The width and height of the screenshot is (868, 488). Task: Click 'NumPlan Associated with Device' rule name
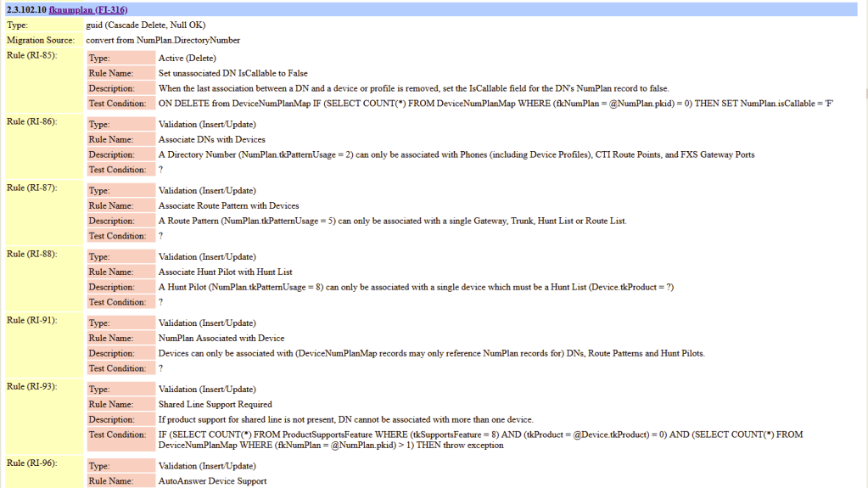(x=221, y=339)
